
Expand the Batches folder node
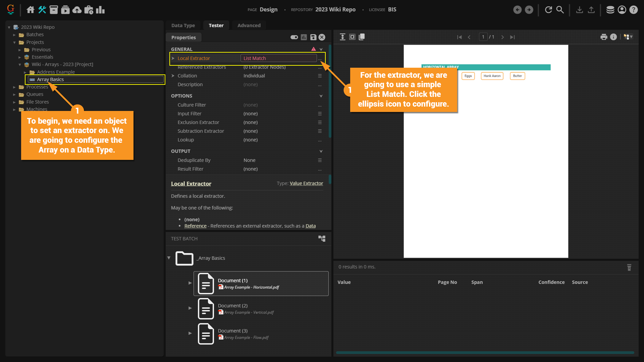click(14, 35)
